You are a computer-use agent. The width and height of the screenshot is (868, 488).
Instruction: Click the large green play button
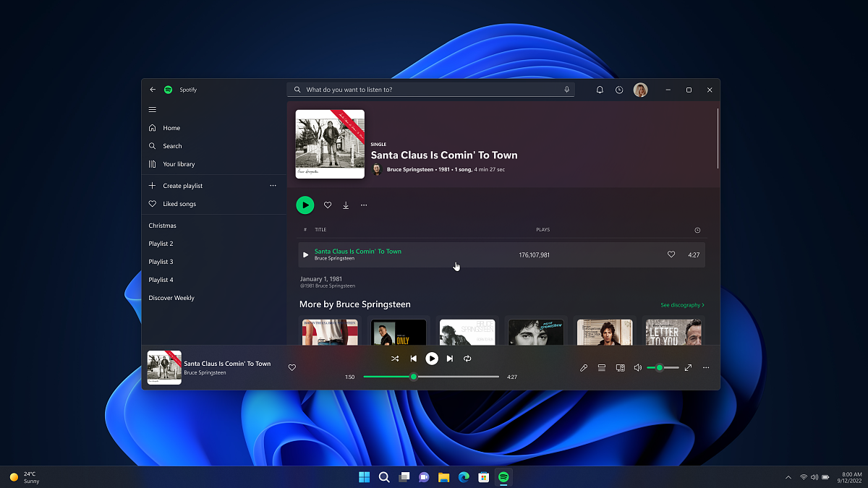[305, 205]
